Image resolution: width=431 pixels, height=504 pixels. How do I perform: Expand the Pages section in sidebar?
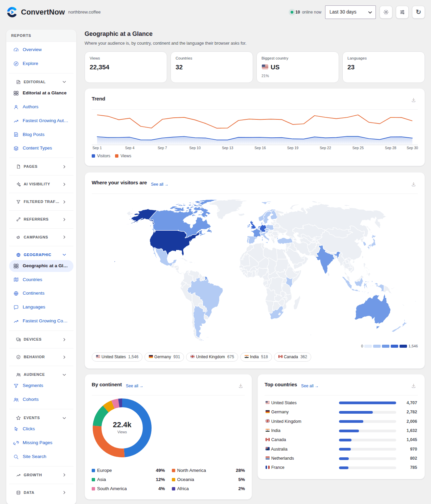(41, 167)
